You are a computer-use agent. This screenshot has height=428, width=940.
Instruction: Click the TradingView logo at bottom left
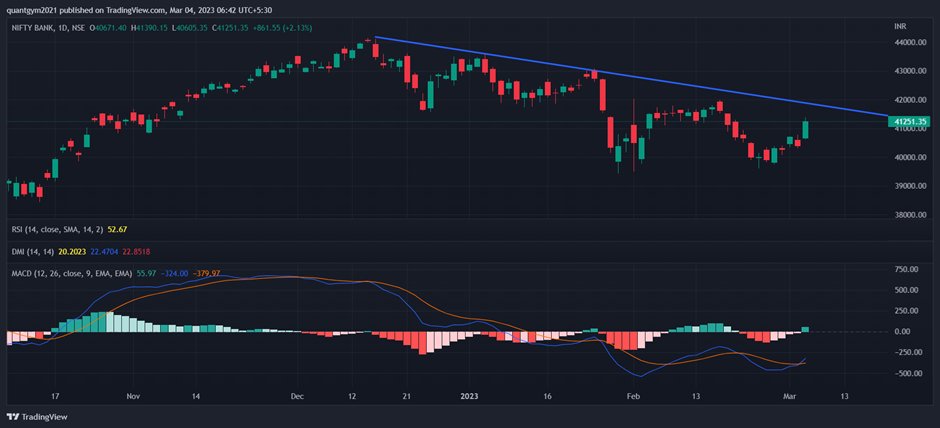[37, 417]
